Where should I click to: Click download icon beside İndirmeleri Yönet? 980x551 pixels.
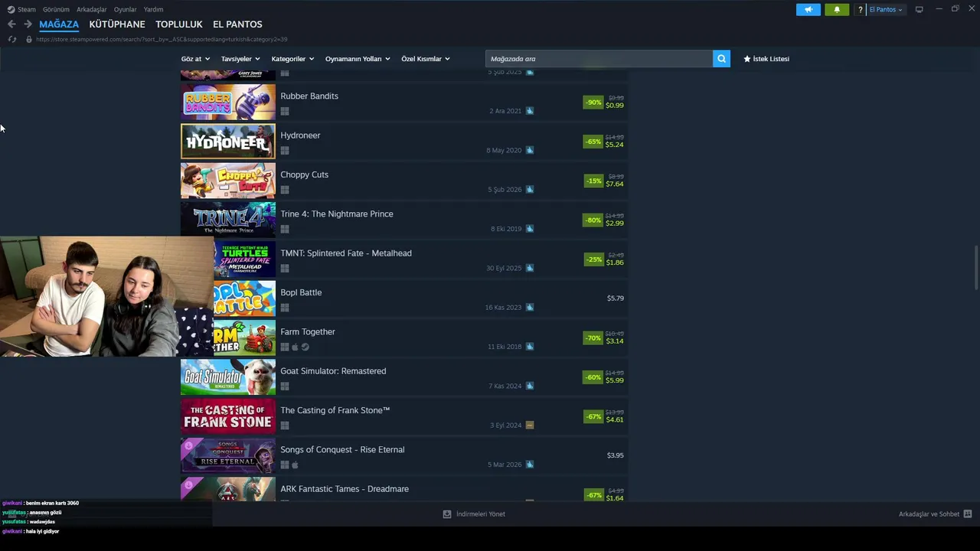447,514
